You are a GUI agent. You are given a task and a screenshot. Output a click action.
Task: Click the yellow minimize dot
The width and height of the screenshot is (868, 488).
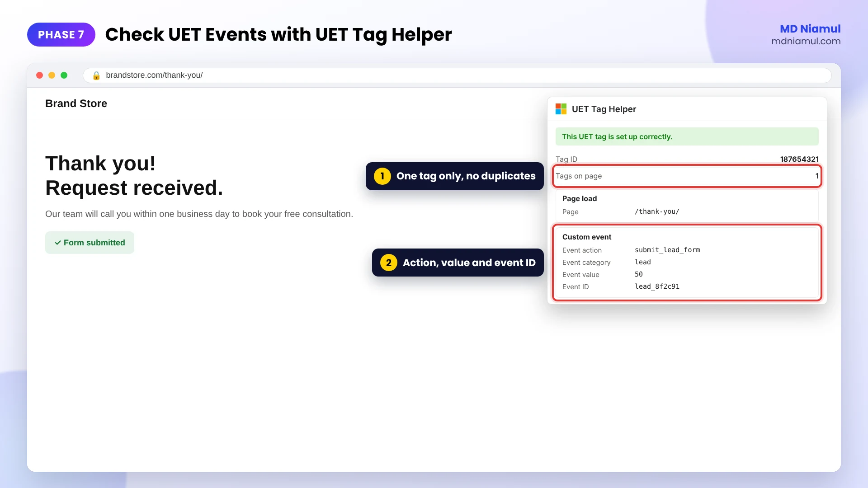[52, 75]
